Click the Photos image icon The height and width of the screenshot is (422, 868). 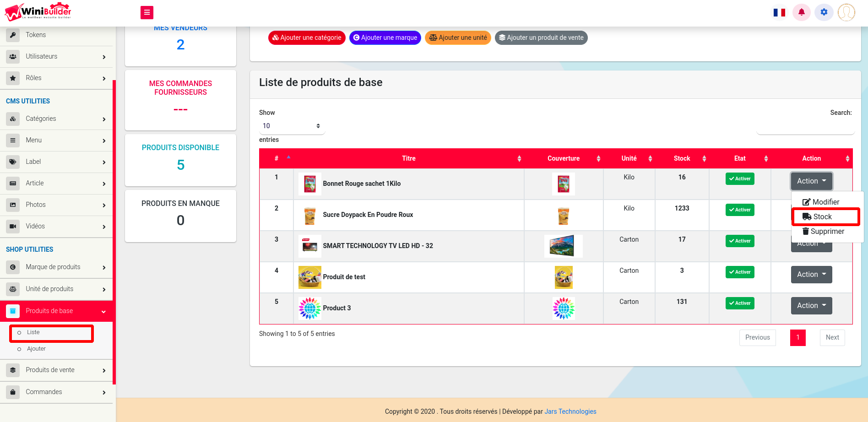coord(13,205)
